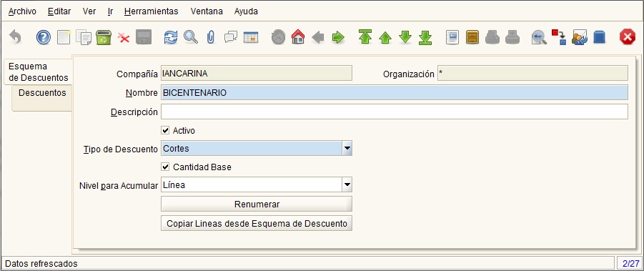Jump to the last record icon
This screenshot has width=644, height=271.
[425, 37]
